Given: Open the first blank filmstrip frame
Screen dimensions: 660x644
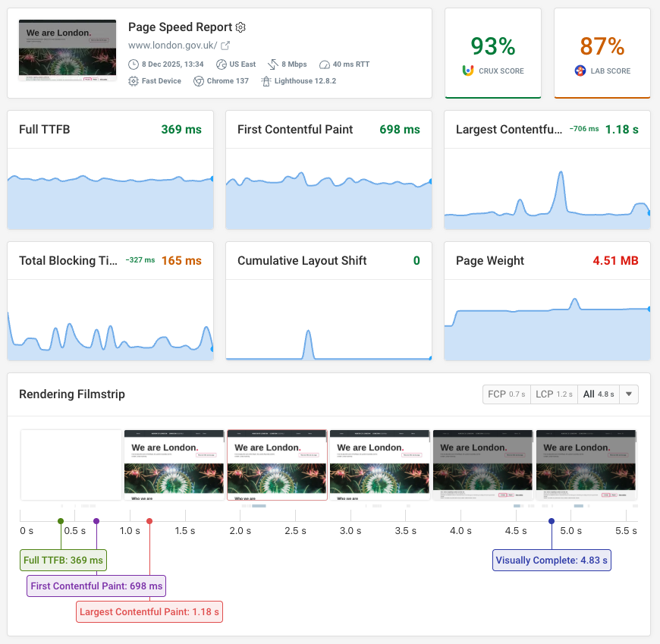Looking at the screenshot, I should (x=70, y=465).
